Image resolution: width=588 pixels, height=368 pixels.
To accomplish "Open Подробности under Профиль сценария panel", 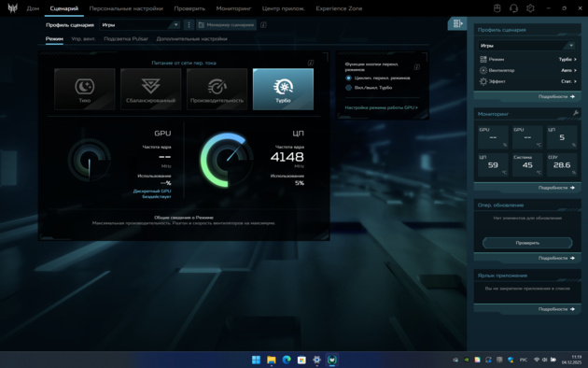I will (556, 96).
